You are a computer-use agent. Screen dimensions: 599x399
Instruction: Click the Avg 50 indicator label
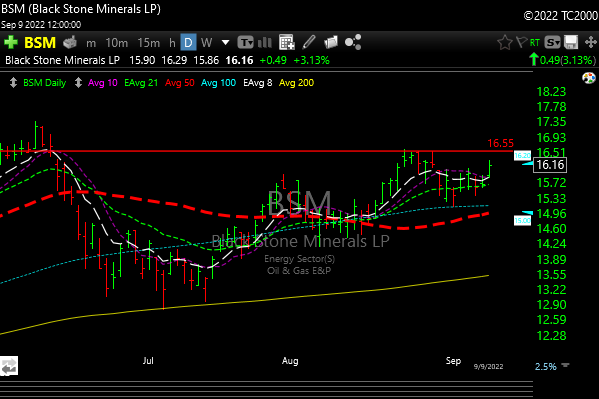(x=180, y=83)
